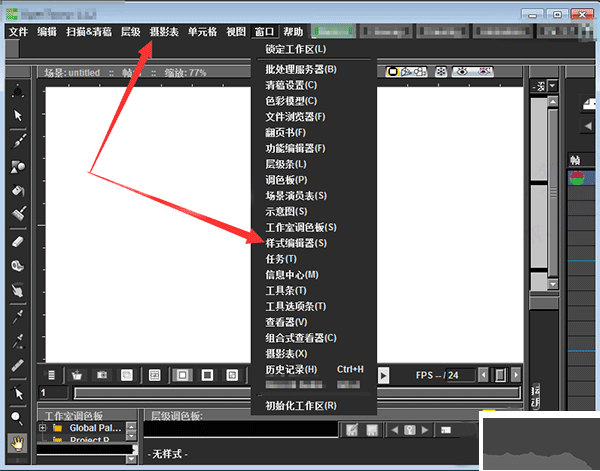Open the 编辑 menu
Viewport: 600px width, 471px height.
point(47,32)
